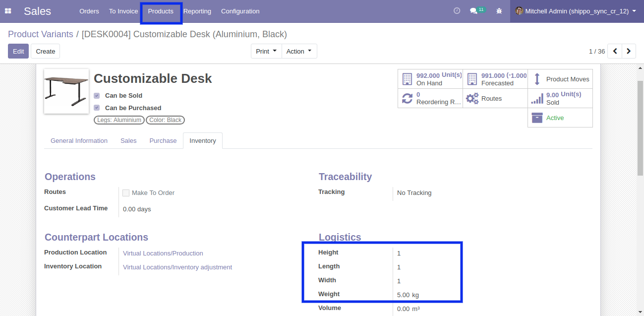Select the Inventory tab
Viewport: 644px width, 316px height.
pyautogui.click(x=203, y=141)
